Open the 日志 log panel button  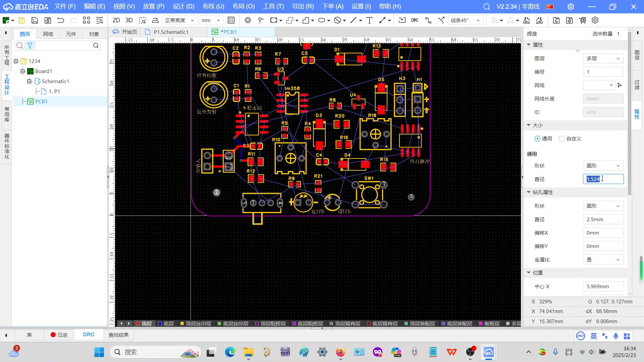pos(59,335)
